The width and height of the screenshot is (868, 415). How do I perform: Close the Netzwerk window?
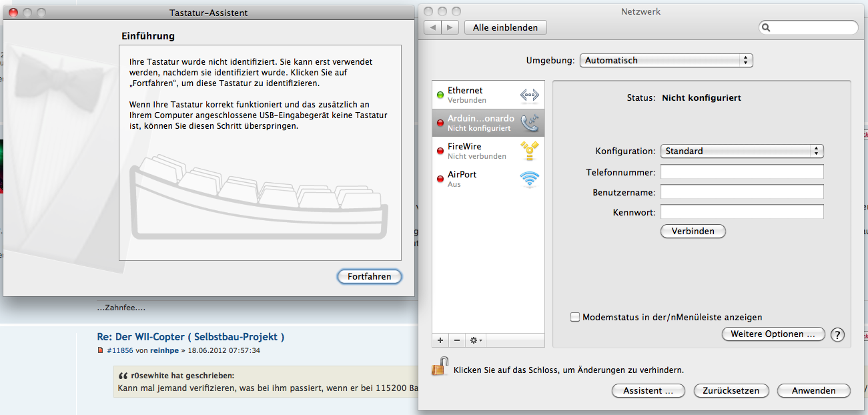tap(428, 11)
